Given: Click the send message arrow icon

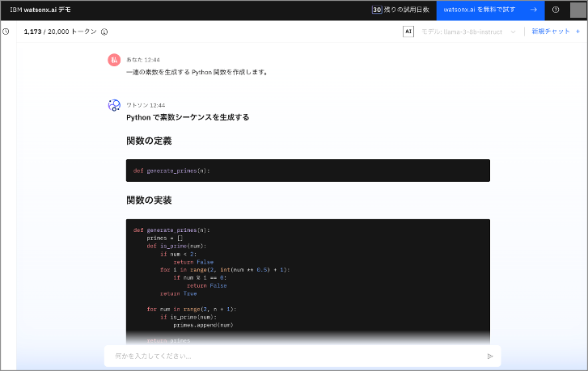Looking at the screenshot, I should click(x=490, y=356).
